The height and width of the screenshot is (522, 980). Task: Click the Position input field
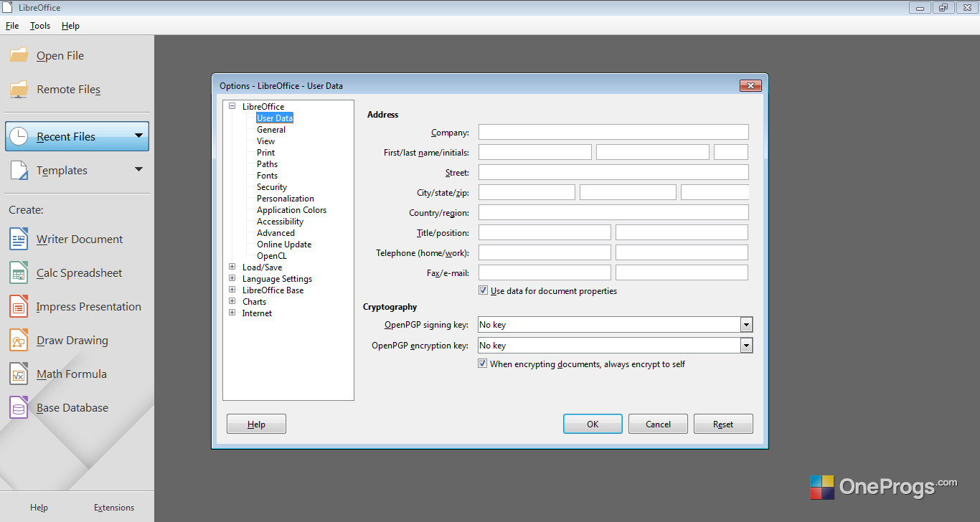tap(682, 232)
